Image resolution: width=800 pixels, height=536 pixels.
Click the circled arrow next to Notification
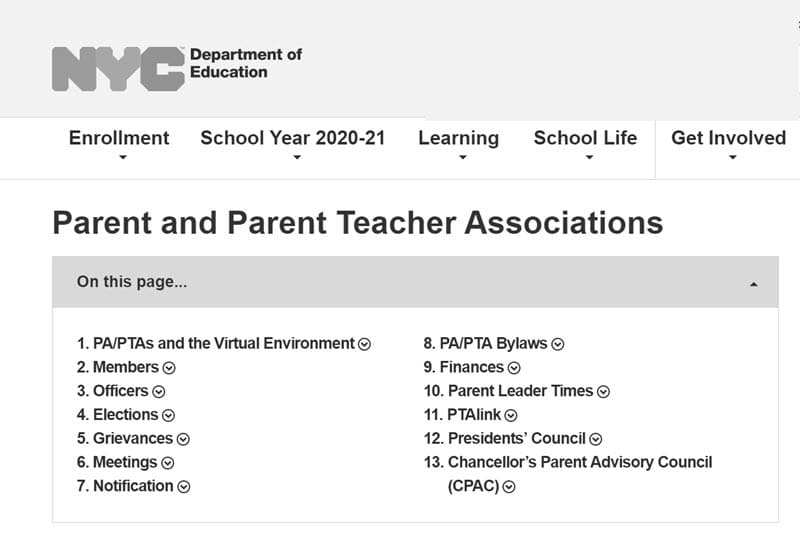click(183, 487)
